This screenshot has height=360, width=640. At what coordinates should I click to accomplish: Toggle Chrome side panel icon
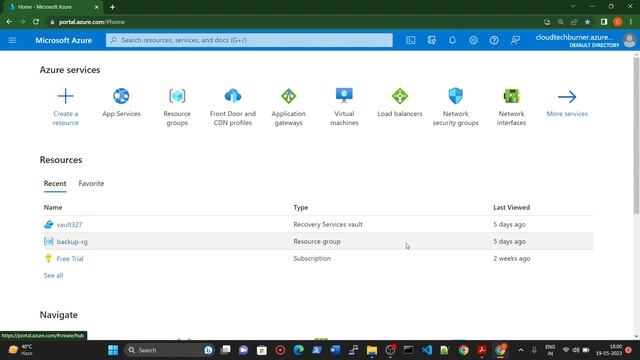tap(604, 22)
